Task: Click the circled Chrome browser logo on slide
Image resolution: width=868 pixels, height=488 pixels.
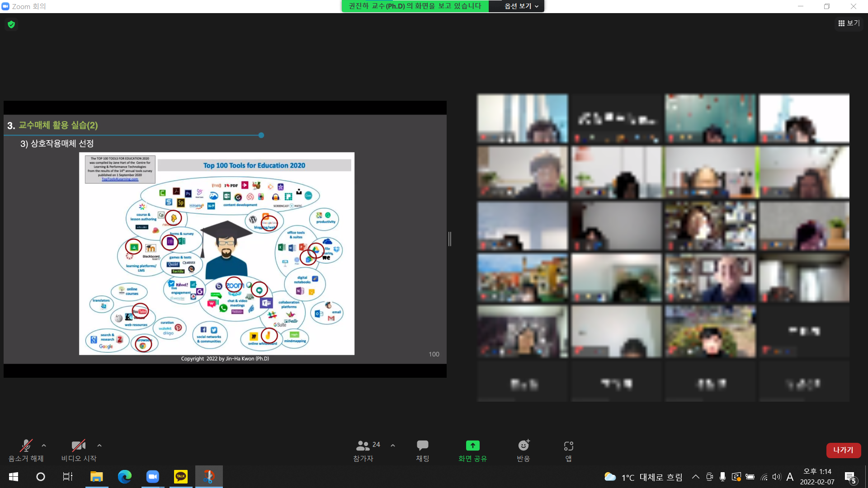Action: [x=143, y=345]
